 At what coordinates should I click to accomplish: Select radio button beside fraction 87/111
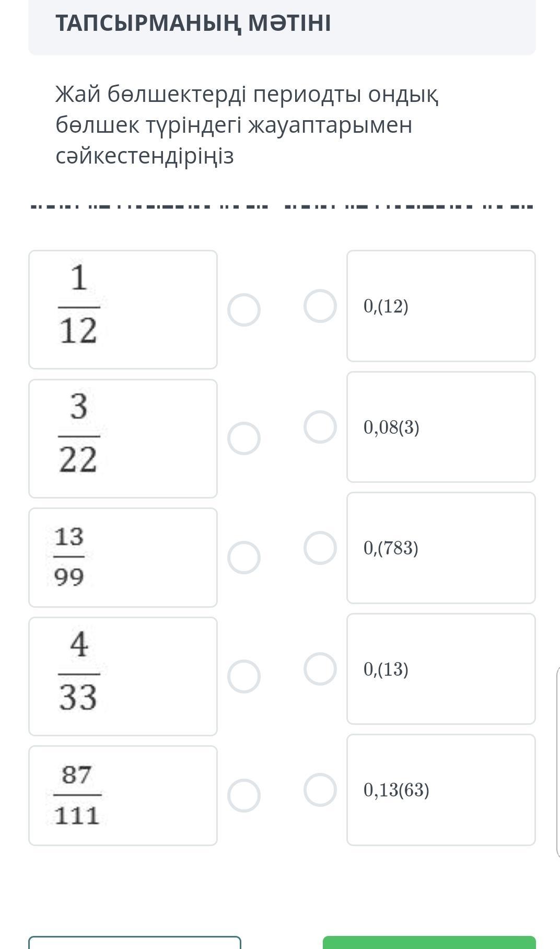pyautogui.click(x=244, y=796)
